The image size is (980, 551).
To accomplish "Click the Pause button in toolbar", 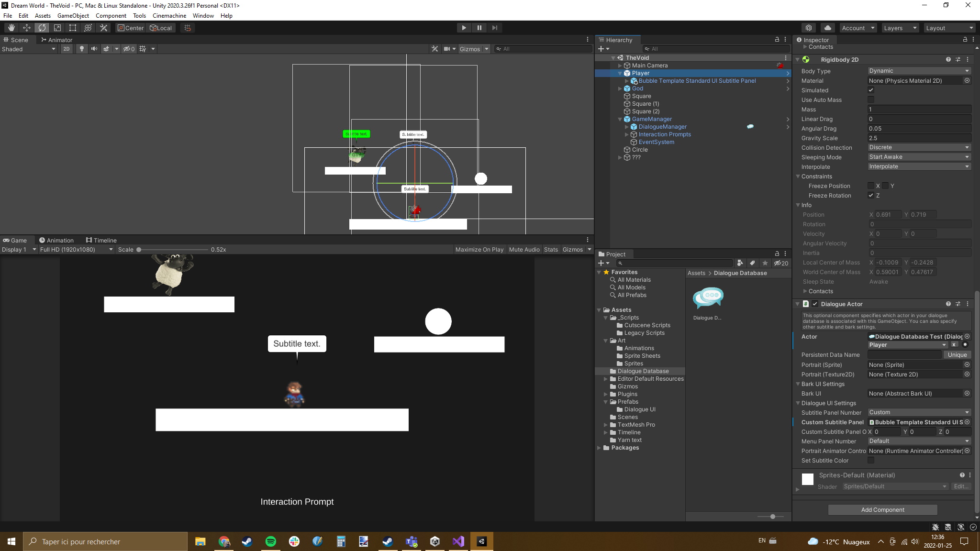I will [x=480, y=28].
